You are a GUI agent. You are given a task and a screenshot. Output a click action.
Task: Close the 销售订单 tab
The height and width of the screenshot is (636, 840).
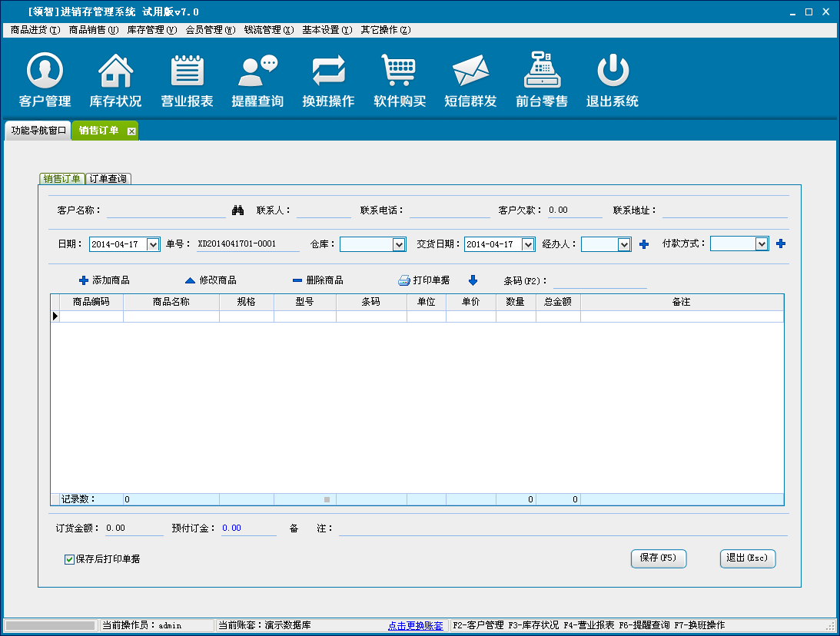pos(131,131)
